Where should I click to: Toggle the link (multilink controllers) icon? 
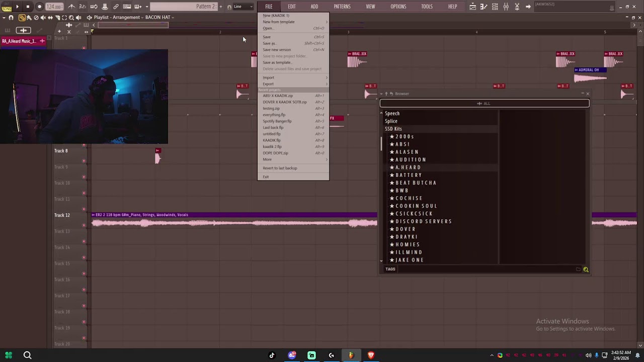(116, 7)
